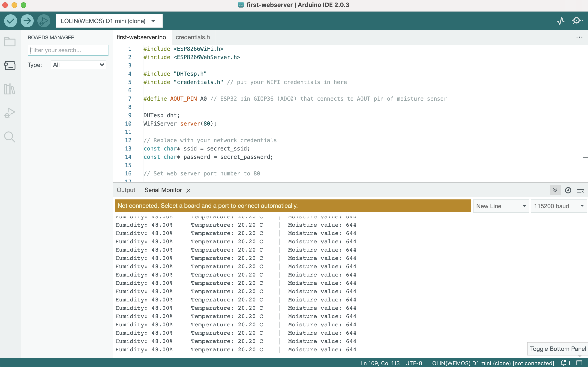Switch to the credentials.h tab
Screen dimensions: 588x367
pyautogui.click(x=193, y=37)
